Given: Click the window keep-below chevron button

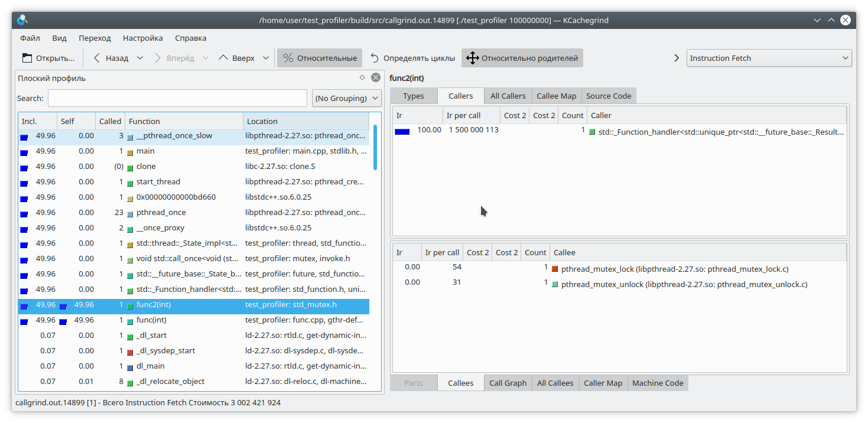Looking at the screenshot, I should click(817, 20).
